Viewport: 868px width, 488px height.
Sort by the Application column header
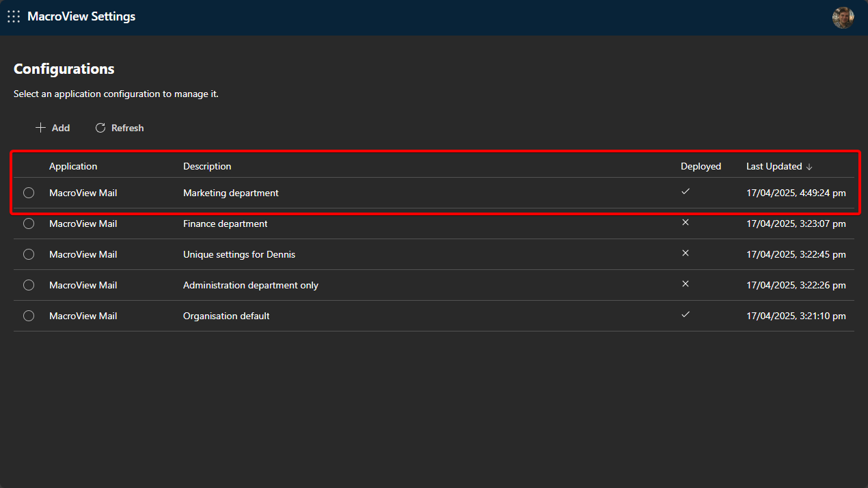coord(73,166)
